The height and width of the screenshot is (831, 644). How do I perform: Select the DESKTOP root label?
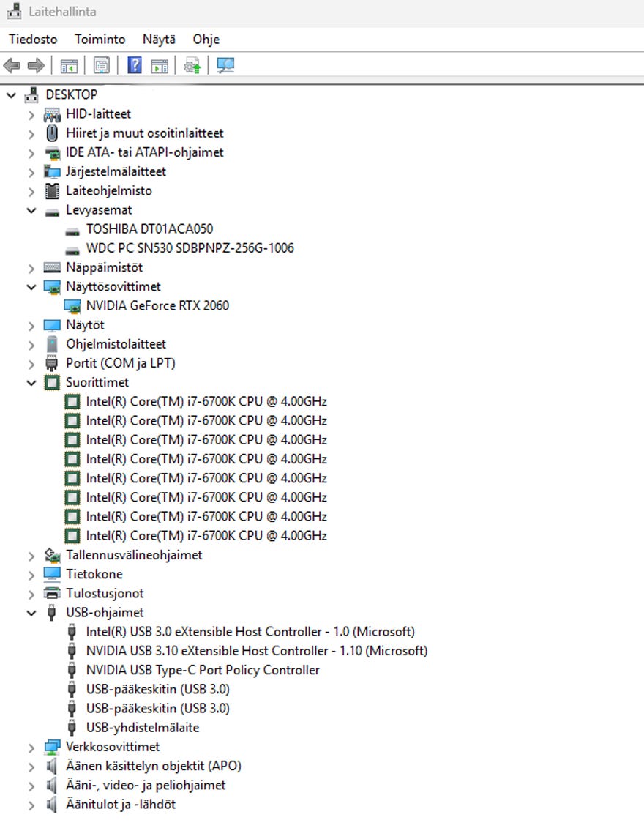pos(72,95)
